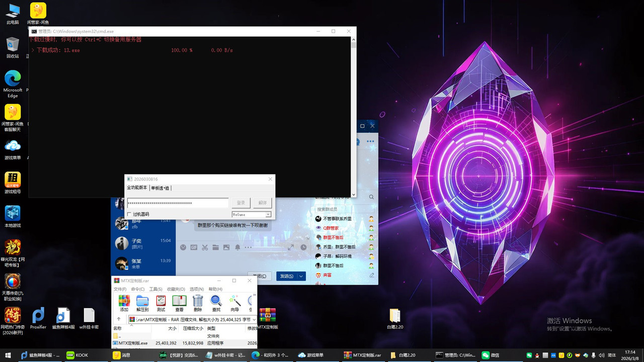Open 此电脑 desktop icon
644x362 pixels.
coord(13,14)
